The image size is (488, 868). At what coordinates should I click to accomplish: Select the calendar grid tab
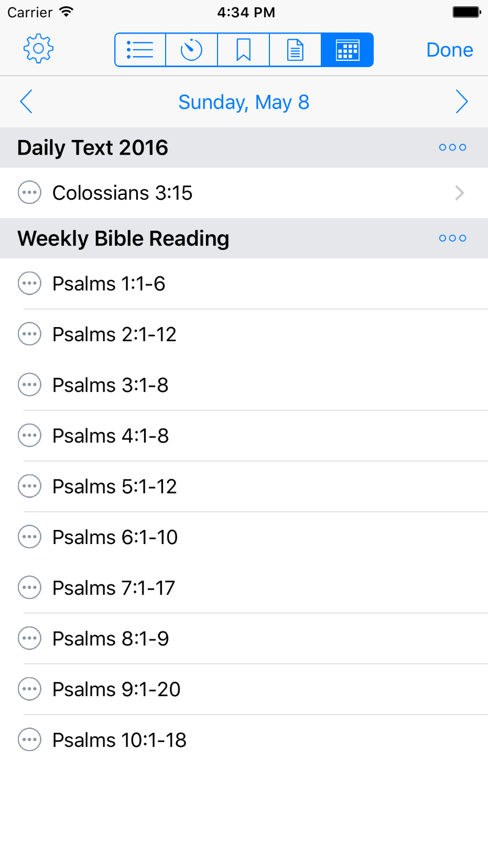pyautogui.click(x=347, y=50)
